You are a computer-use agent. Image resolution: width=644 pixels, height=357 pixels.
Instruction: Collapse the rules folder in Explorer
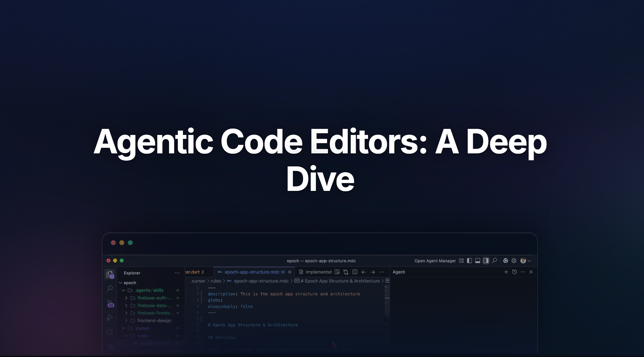pos(126,336)
